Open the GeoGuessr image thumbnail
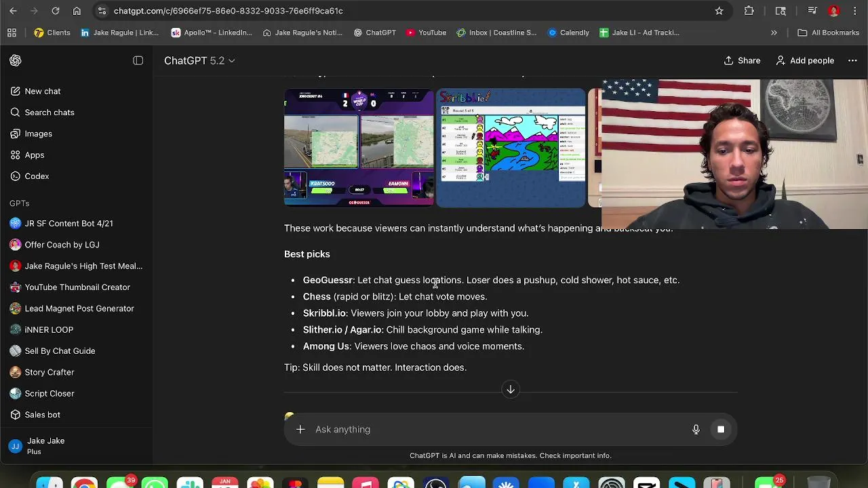The width and height of the screenshot is (868, 488). click(359, 148)
